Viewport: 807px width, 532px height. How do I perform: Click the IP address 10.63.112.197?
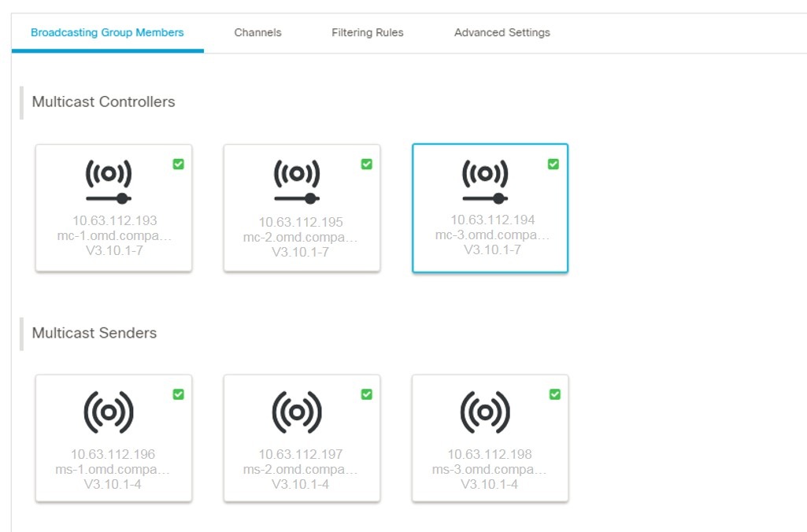tap(301, 454)
